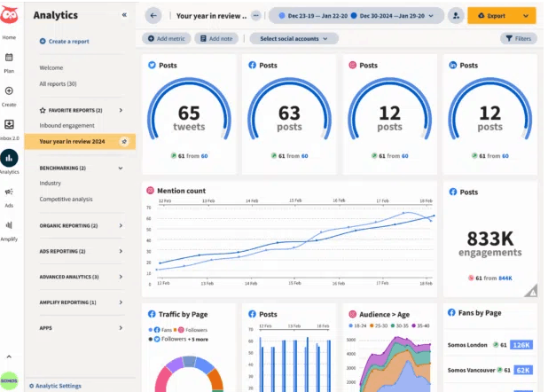The width and height of the screenshot is (548, 392).
Task: Open the Ads megaphone icon
Action: [x=9, y=192]
